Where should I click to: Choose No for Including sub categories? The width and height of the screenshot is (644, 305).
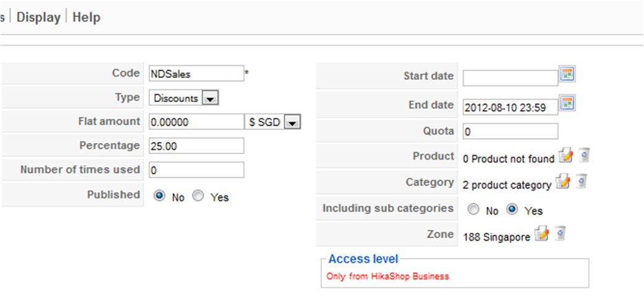[473, 210]
